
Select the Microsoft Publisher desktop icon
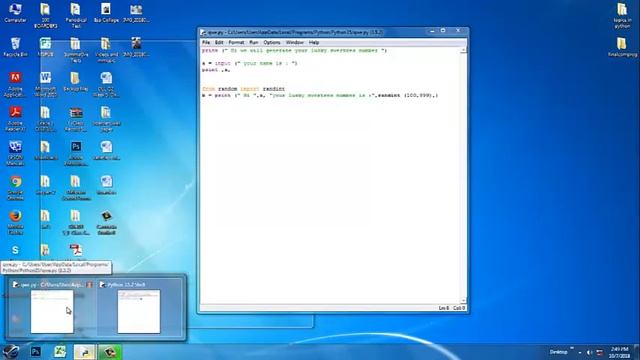(45, 47)
